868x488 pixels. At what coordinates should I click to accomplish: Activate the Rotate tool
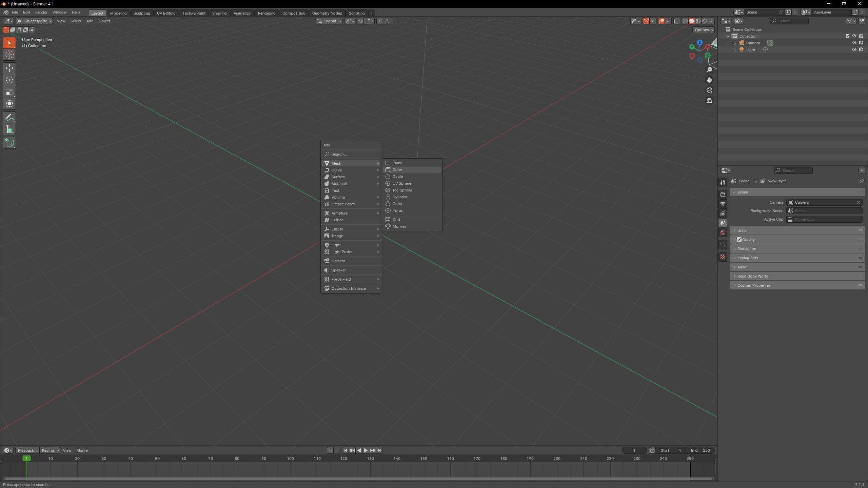point(9,80)
